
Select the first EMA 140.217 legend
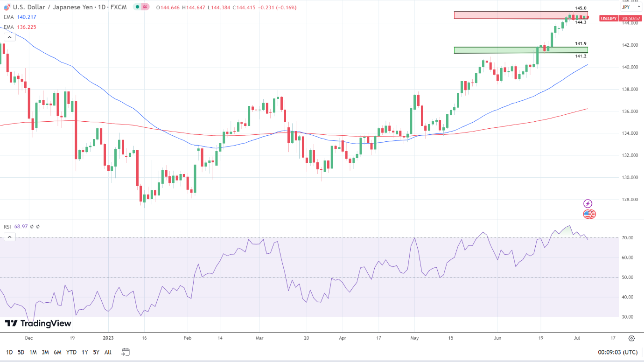tap(20, 17)
